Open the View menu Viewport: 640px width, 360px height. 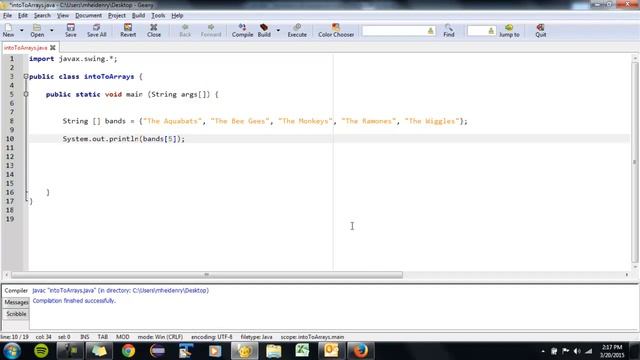point(62,16)
